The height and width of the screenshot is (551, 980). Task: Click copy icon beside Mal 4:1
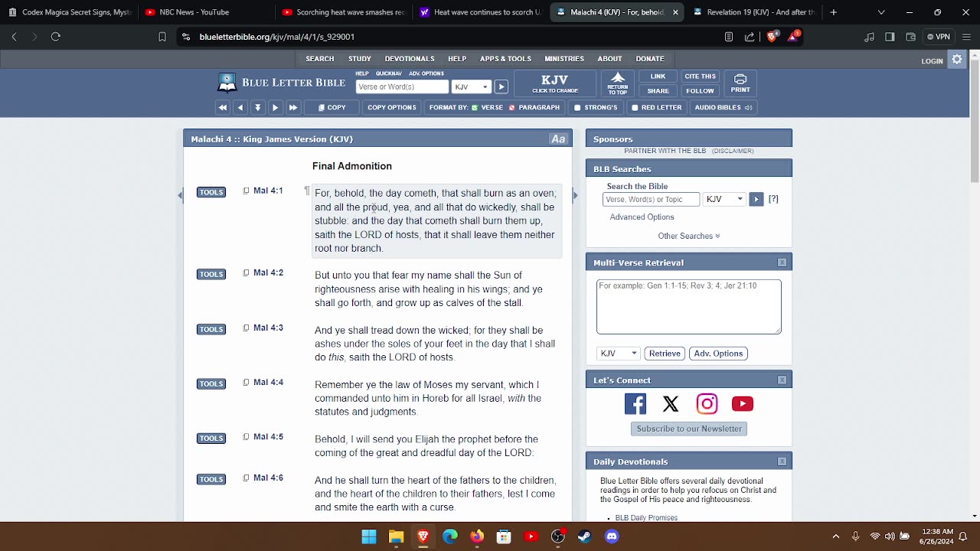(x=246, y=191)
